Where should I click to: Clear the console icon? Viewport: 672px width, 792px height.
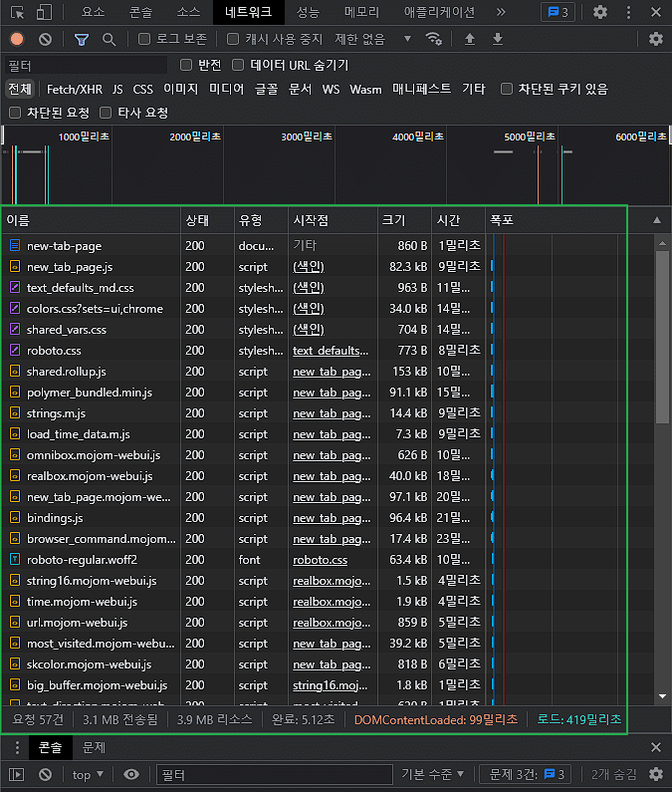click(46, 774)
